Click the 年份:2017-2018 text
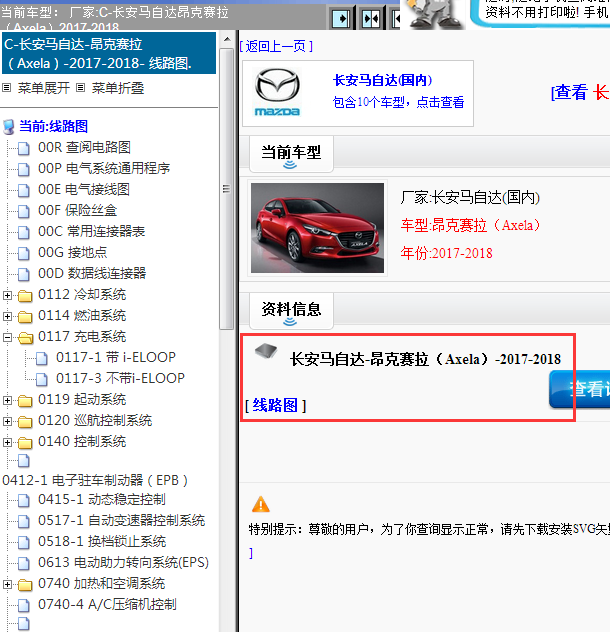 446,253
